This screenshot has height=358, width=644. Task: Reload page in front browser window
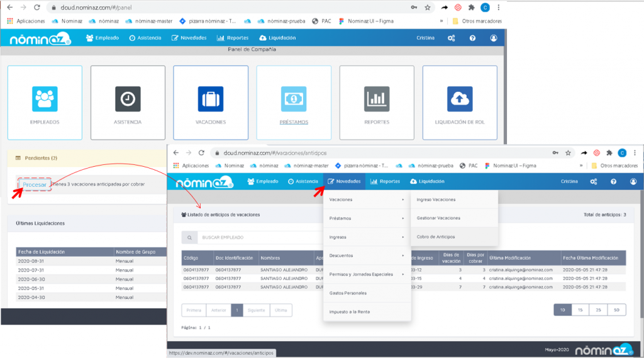(x=201, y=152)
